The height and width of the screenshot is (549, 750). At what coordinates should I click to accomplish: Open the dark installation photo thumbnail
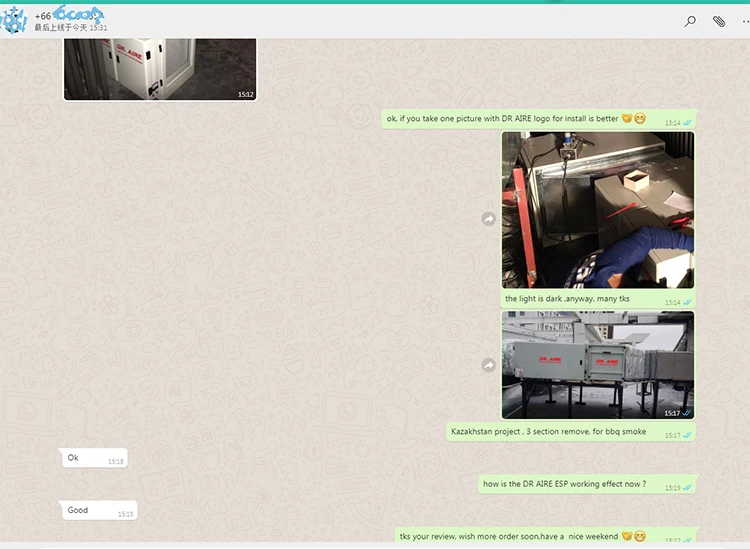597,210
